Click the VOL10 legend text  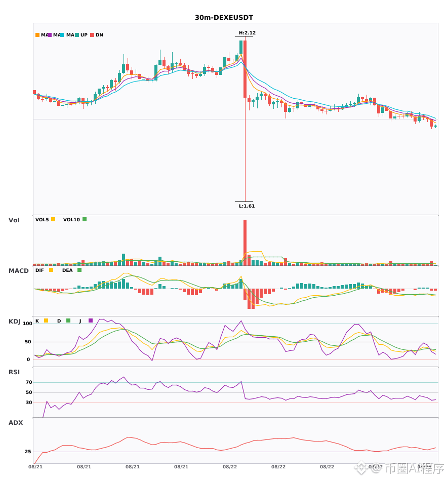click(x=71, y=220)
